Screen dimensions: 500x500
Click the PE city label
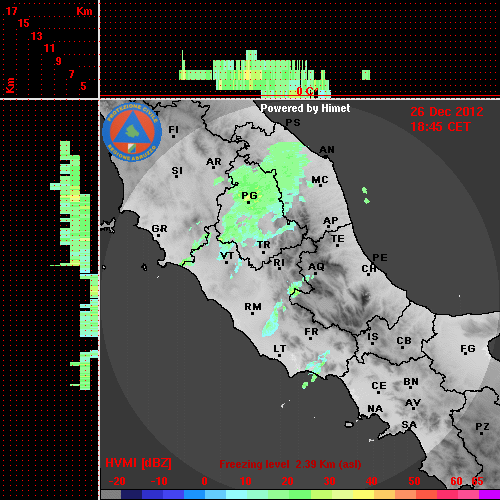pyautogui.click(x=380, y=257)
